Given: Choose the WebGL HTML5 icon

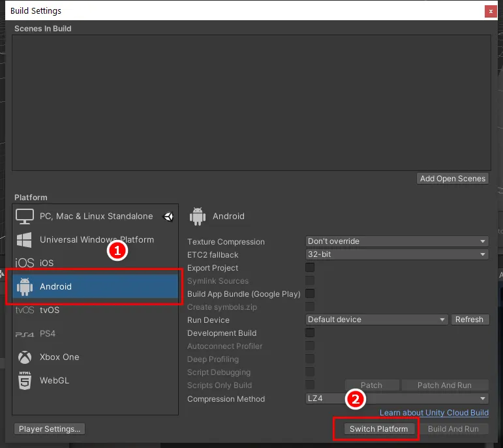Looking at the screenshot, I should coord(25,381).
